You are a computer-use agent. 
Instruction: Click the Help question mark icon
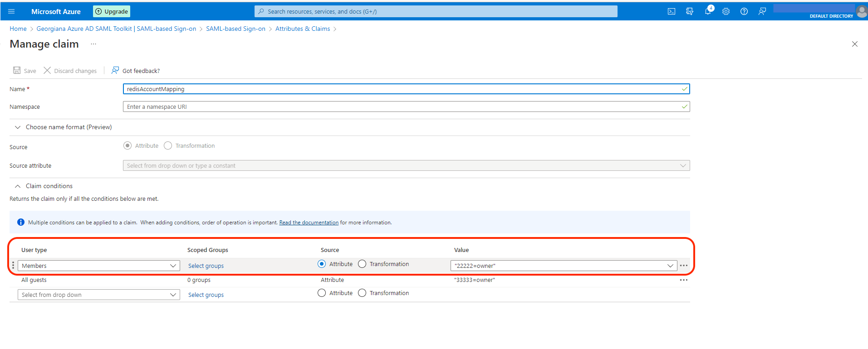[x=744, y=11]
